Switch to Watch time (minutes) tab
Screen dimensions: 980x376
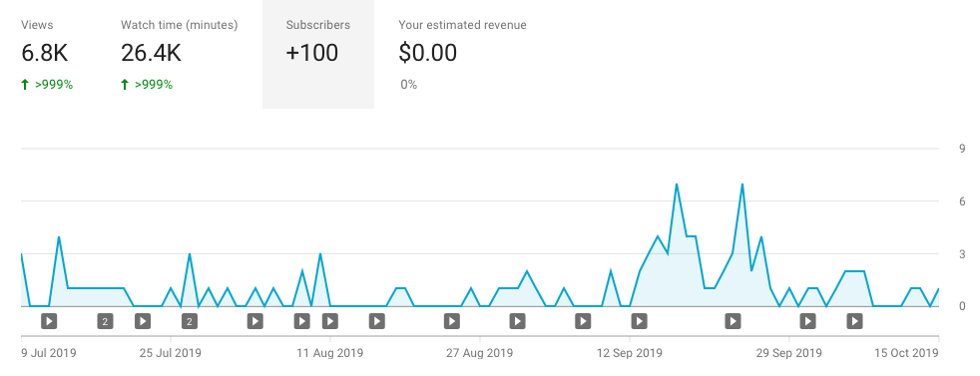180,54
